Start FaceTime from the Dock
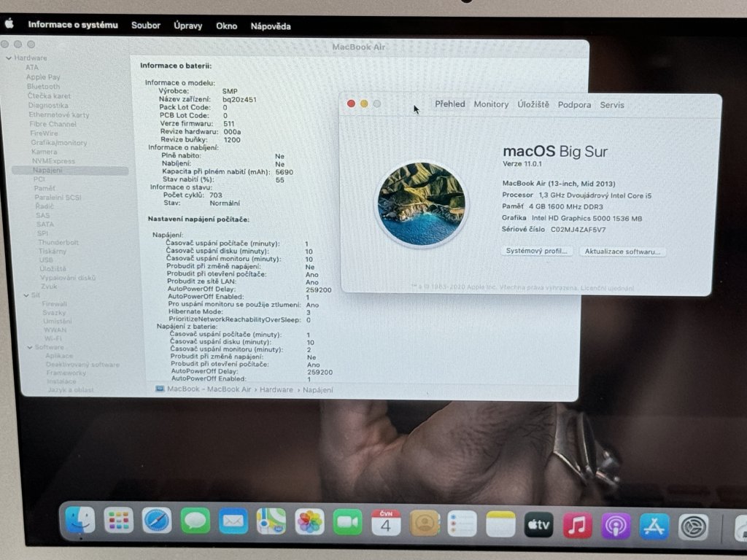The width and height of the screenshot is (747, 560). pyautogui.click(x=347, y=524)
